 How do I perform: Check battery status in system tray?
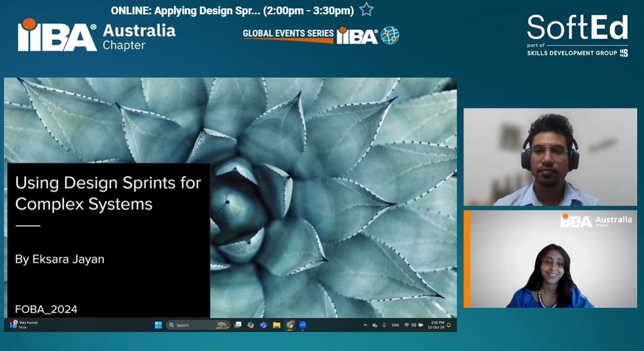pyautogui.click(x=421, y=325)
